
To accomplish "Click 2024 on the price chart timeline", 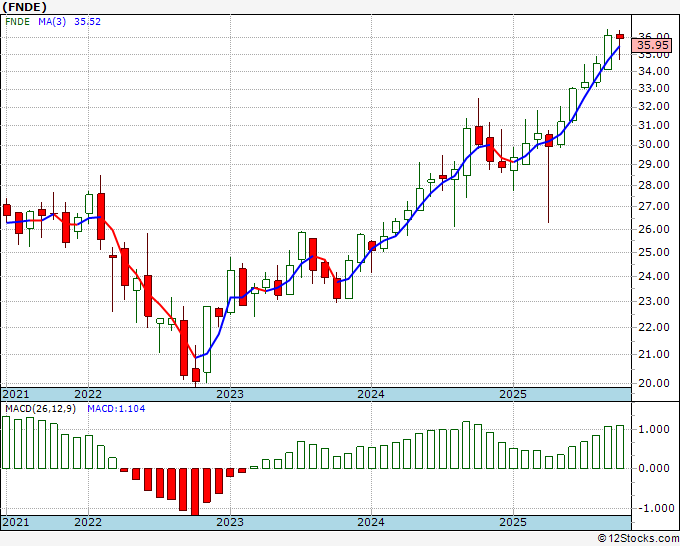I will 371,394.
